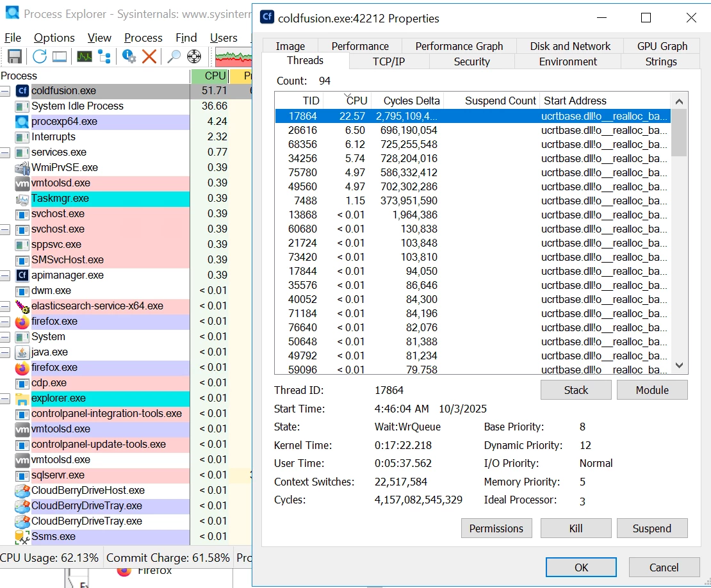Screen dimensions: 711x588
Task: Collapse the services.exe tree node
Action: coord(5,153)
